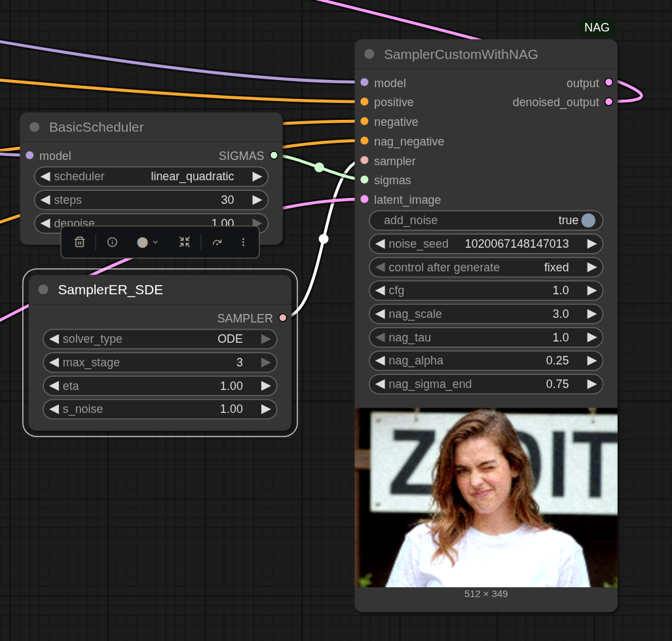Click the negative input socket
The height and width of the screenshot is (641, 672).
click(365, 121)
